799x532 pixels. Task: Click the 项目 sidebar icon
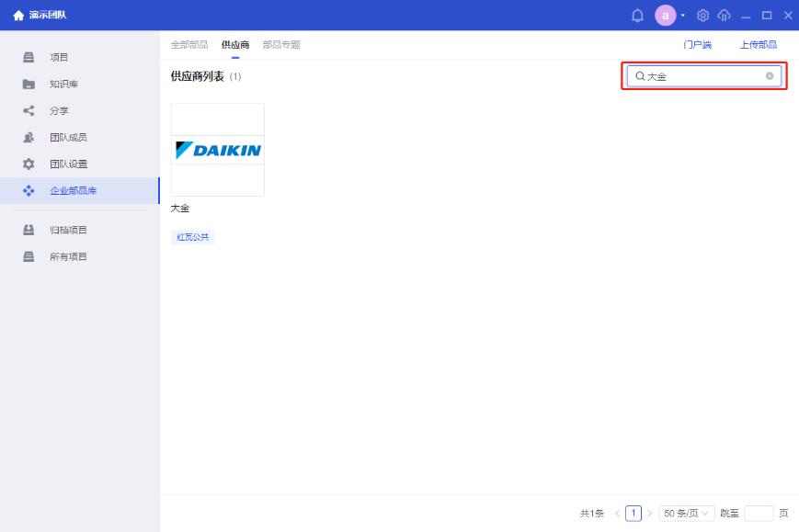[29, 57]
